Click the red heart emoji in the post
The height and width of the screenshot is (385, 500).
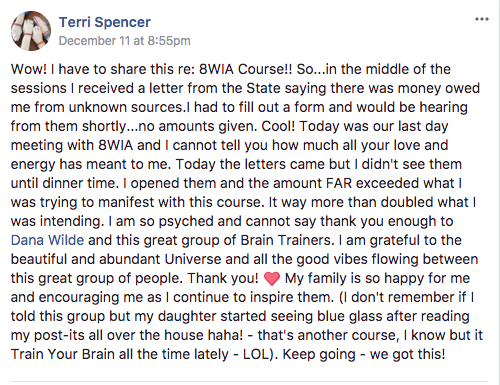(x=272, y=279)
